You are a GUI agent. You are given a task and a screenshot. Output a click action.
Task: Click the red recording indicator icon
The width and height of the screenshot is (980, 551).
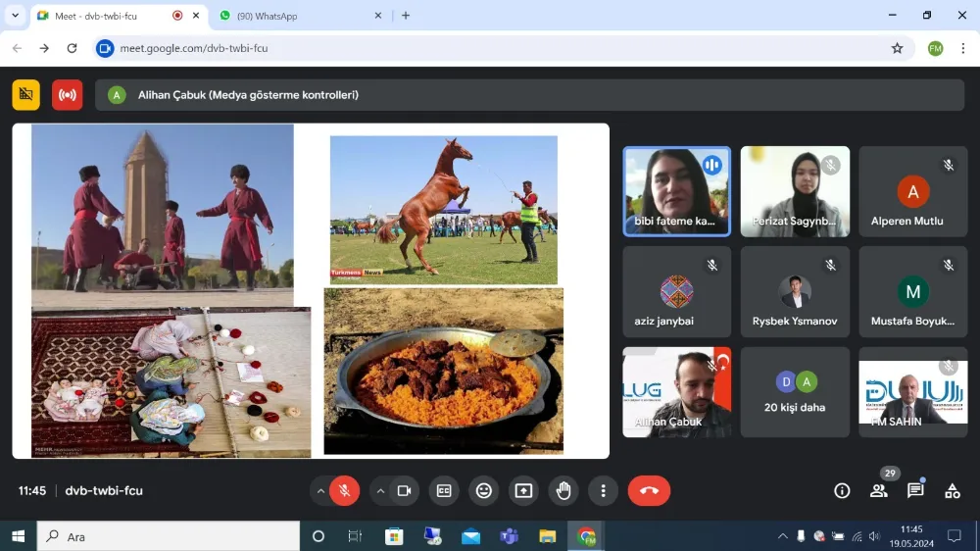(x=68, y=95)
